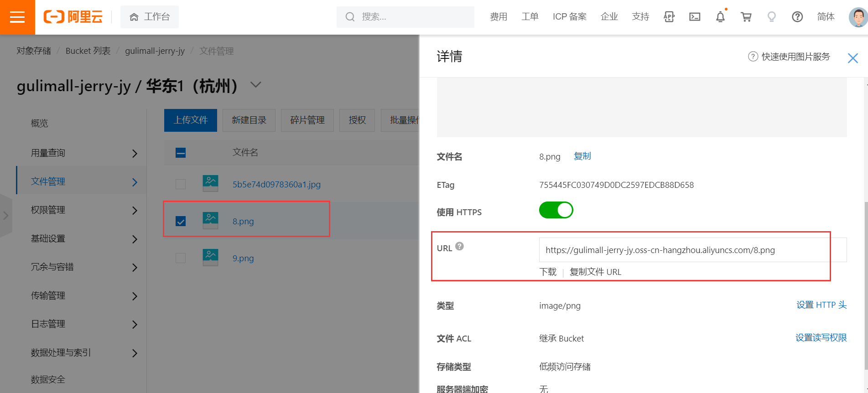This screenshot has width=868, height=393.
Task: Open the orange hamburger navigation menu
Action: tap(17, 17)
